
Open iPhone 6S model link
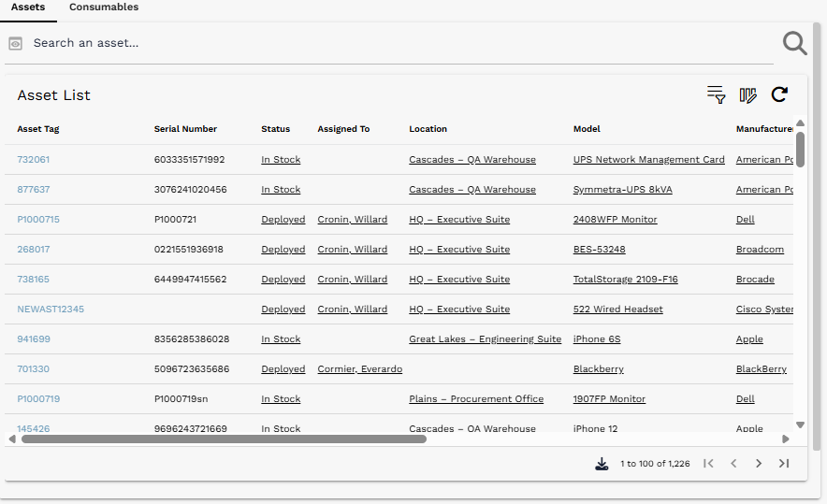[x=597, y=339]
